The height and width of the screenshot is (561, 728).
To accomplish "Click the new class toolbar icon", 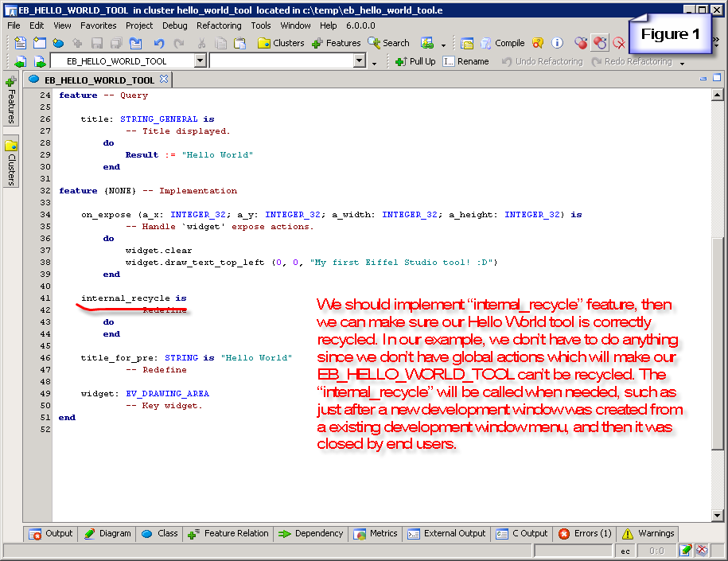I will [x=58, y=43].
